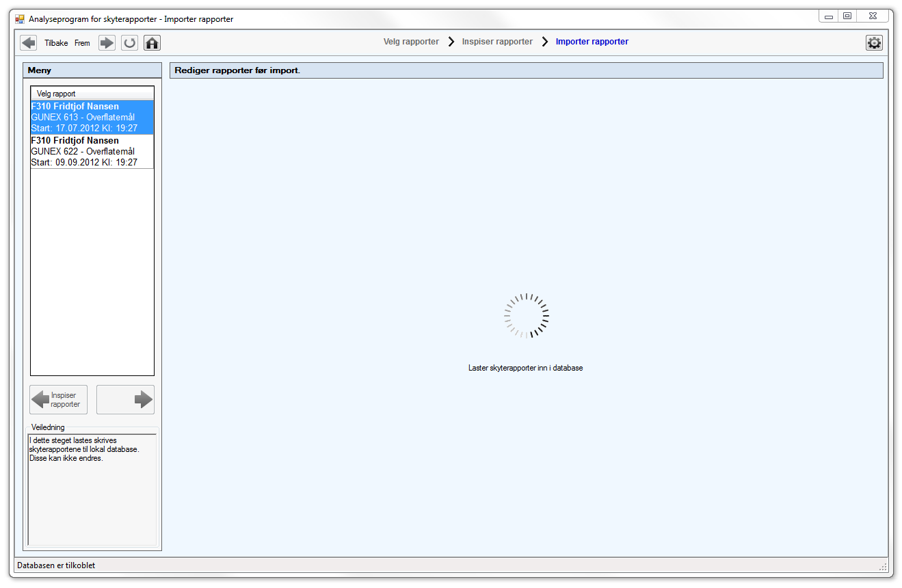The height and width of the screenshot is (588, 902).
Task: Click the Veiledning guidance text box
Action: coord(92,490)
